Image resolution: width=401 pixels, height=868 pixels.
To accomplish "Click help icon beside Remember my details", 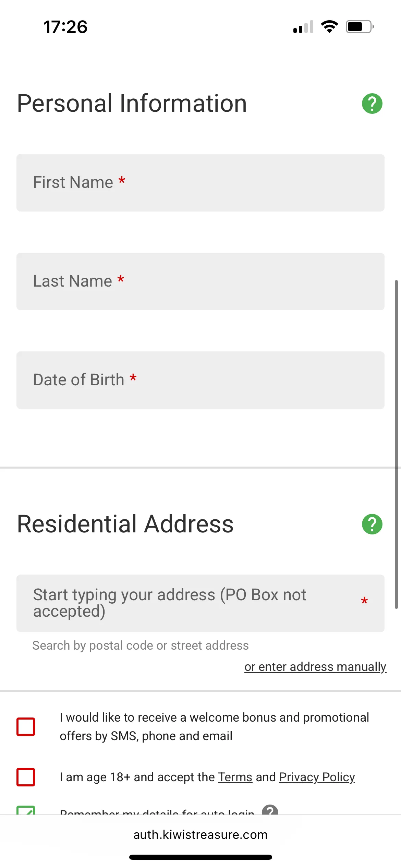I will click(x=270, y=810).
